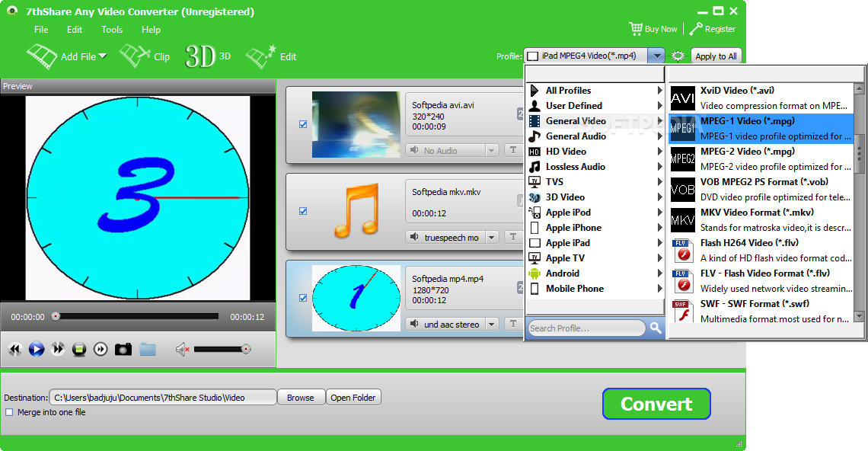
Task: Expand the All Profiles category
Action: (595, 91)
